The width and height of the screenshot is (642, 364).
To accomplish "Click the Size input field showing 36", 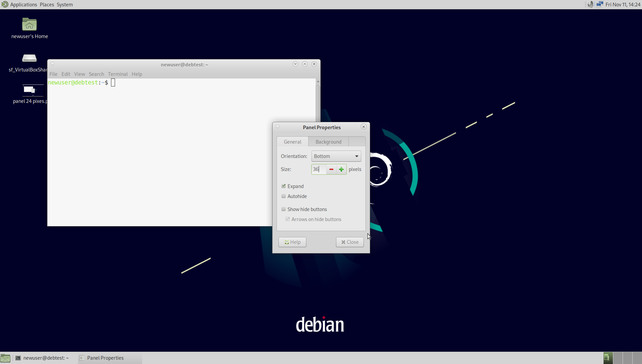I will (x=319, y=169).
